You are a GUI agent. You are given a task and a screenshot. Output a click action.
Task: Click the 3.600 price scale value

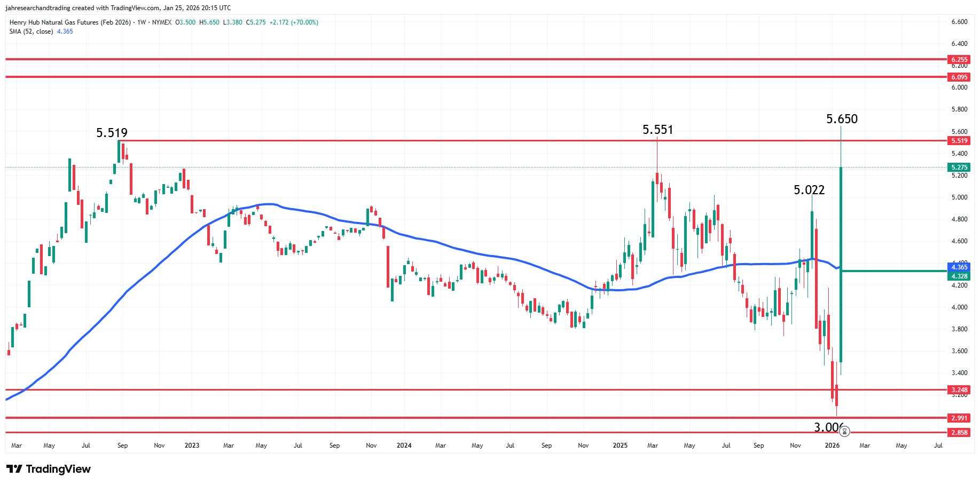(959, 351)
